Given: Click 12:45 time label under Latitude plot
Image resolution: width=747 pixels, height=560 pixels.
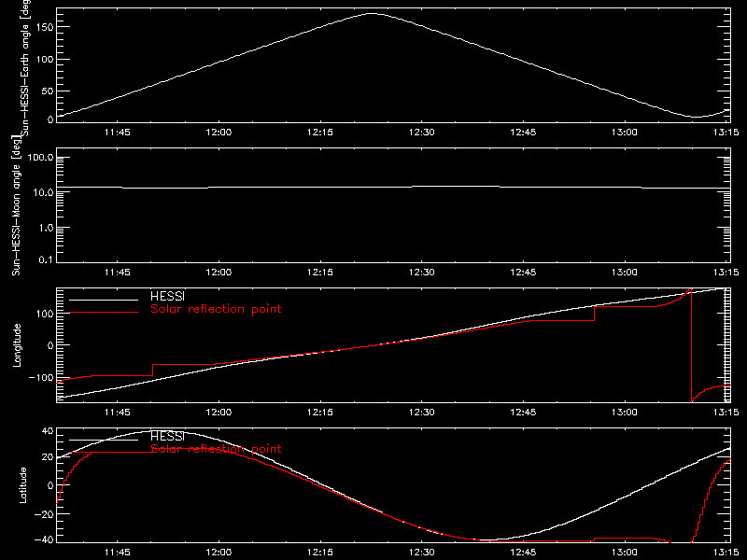Looking at the screenshot, I should 523,552.
